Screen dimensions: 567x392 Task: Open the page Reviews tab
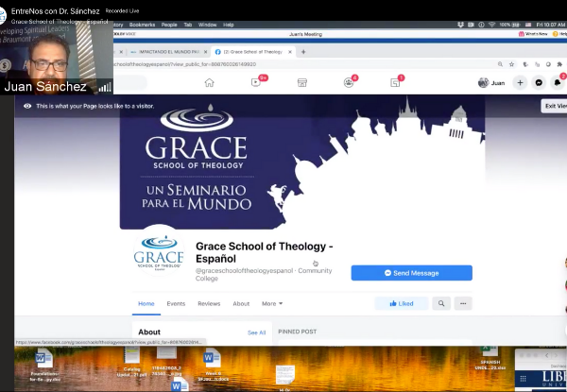coord(209,303)
